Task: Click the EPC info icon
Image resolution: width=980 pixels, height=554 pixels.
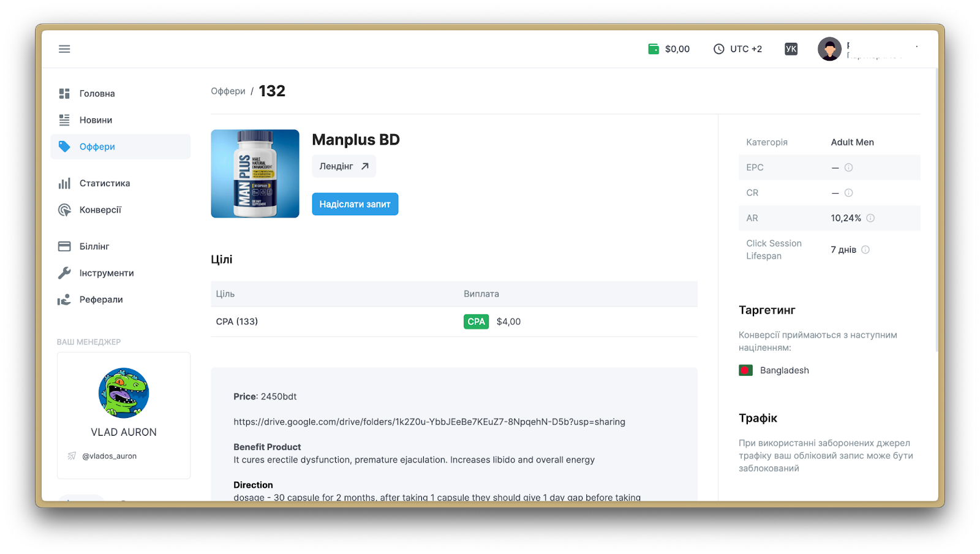Action: tap(848, 167)
